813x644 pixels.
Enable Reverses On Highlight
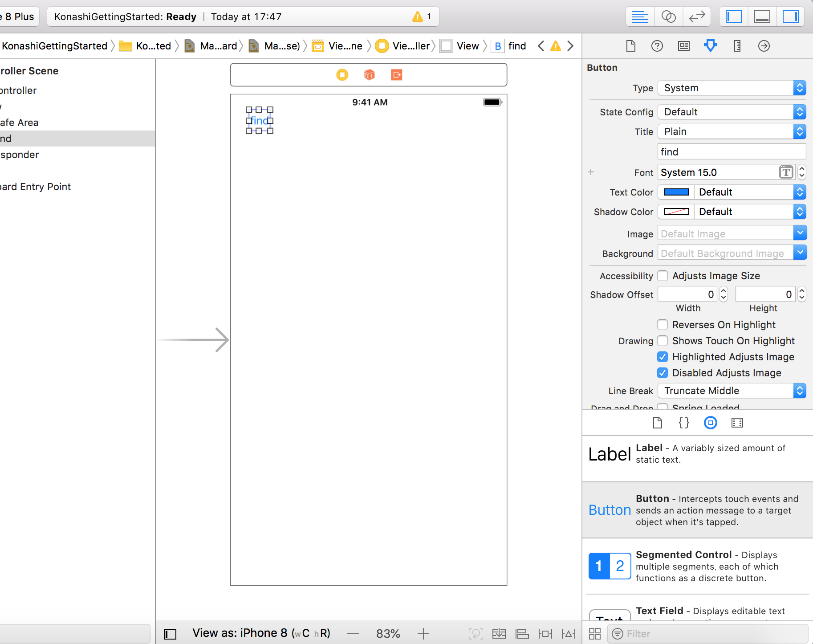coord(663,325)
